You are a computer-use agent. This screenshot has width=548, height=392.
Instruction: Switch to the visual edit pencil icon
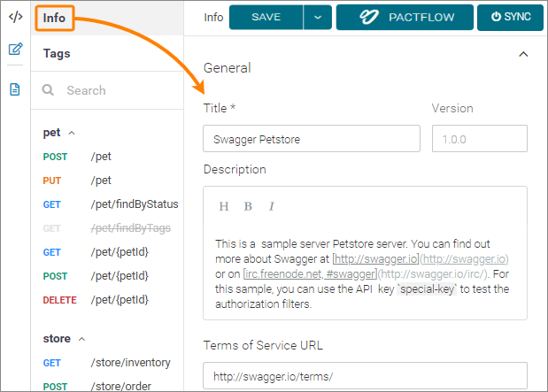coord(15,49)
